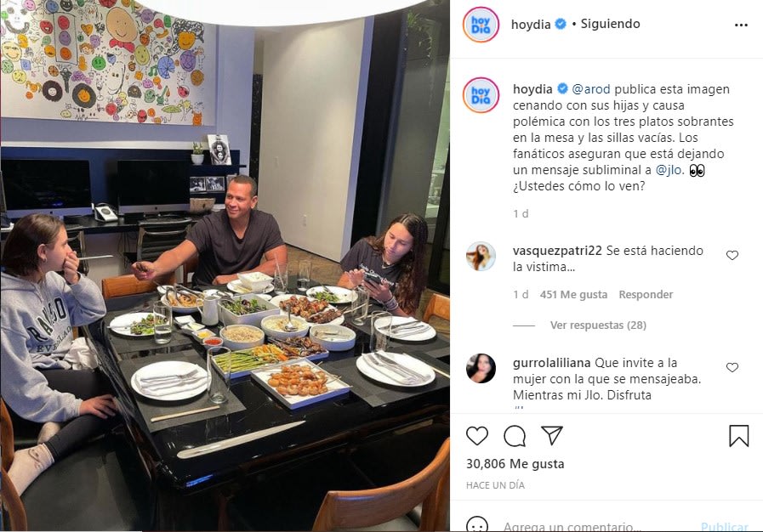This screenshot has height=532, width=763.
Task: View 451 Me gusta on comment
Action: pyautogui.click(x=573, y=294)
